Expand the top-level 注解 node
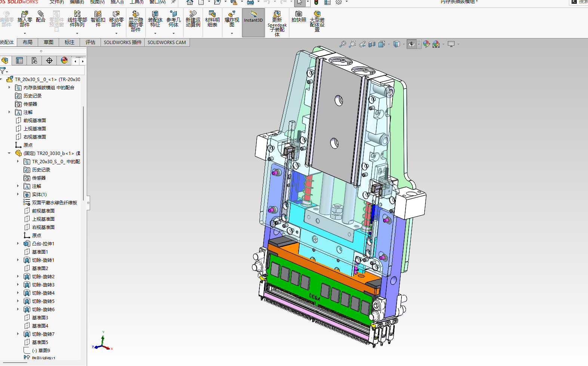This screenshot has height=366, width=588. point(9,112)
